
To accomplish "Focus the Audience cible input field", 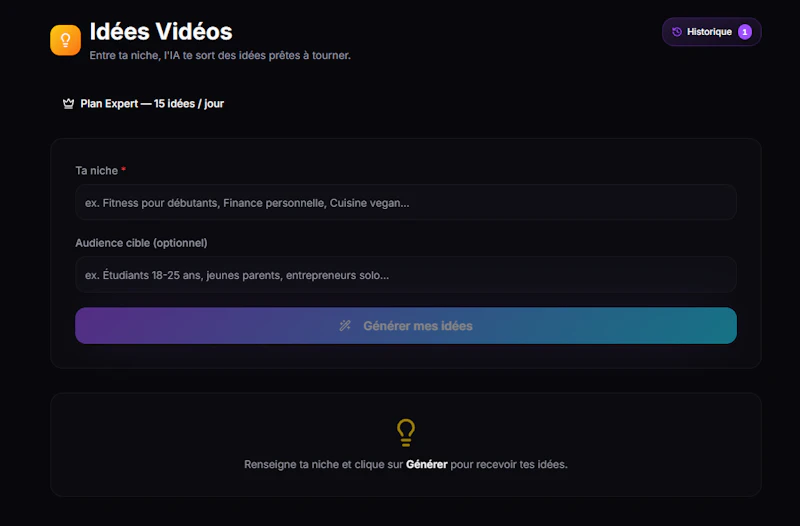I will tap(406, 275).
